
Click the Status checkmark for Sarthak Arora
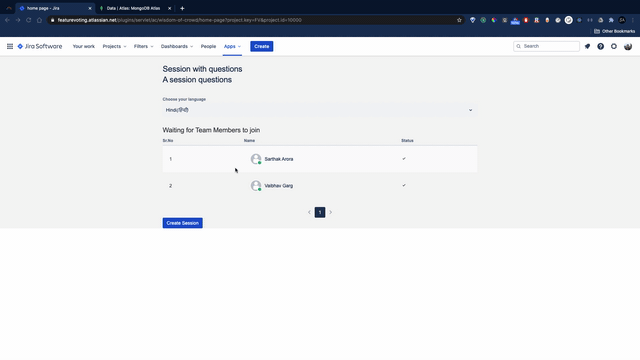pyautogui.click(x=404, y=159)
